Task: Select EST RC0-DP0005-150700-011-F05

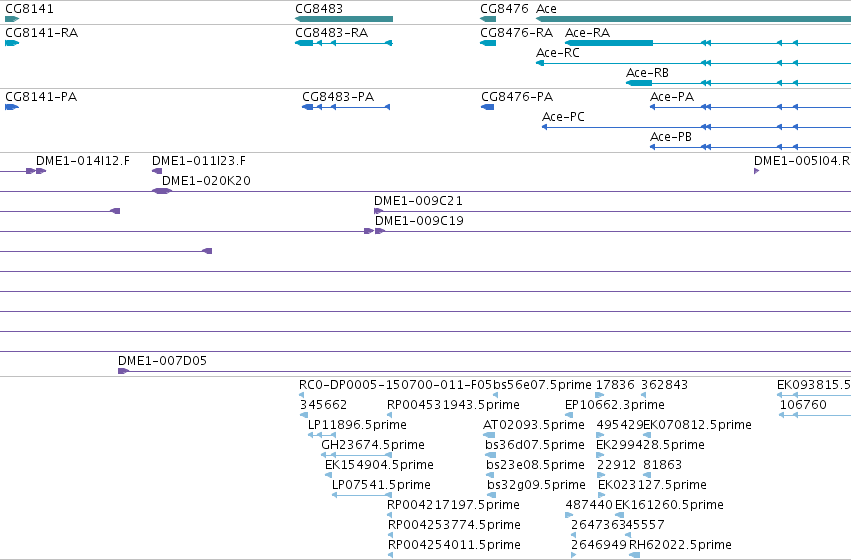Action: point(396,385)
